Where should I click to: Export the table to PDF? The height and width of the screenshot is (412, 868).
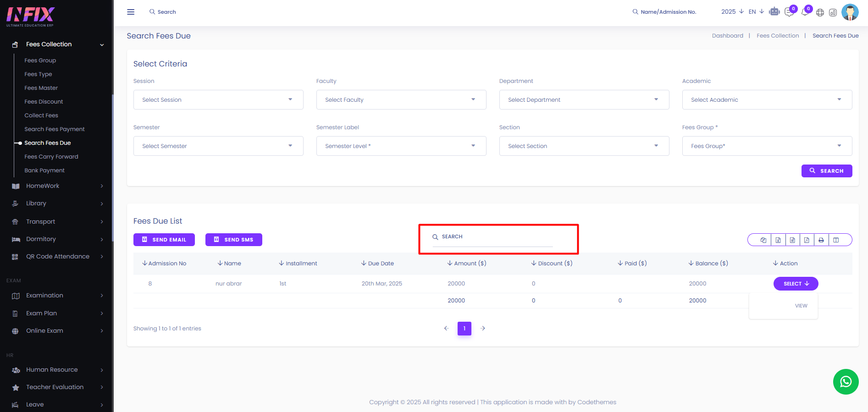pos(807,240)
